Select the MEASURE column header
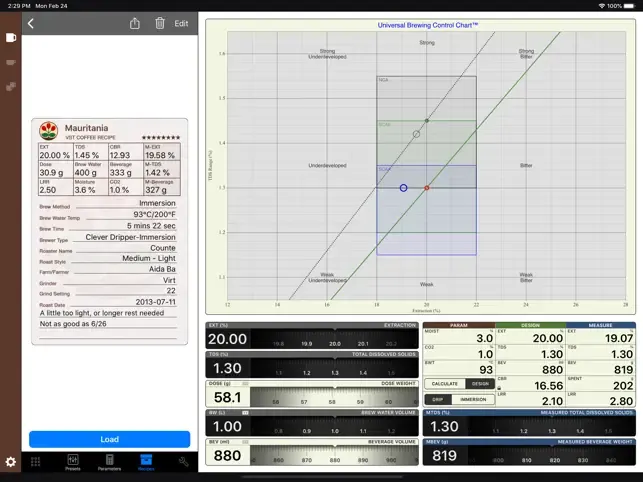643x482 pixels. point(601,325)
